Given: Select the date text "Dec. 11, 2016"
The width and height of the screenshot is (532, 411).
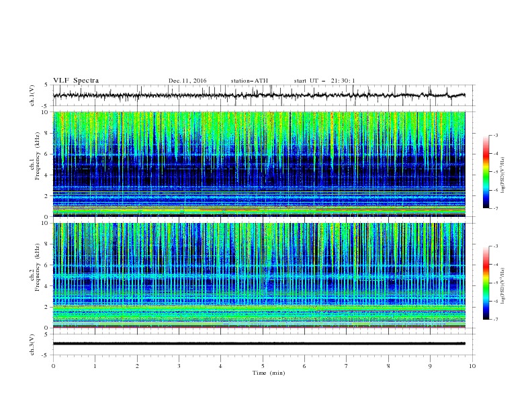Looking at the screenshot, I should click(x=187, y=81).
